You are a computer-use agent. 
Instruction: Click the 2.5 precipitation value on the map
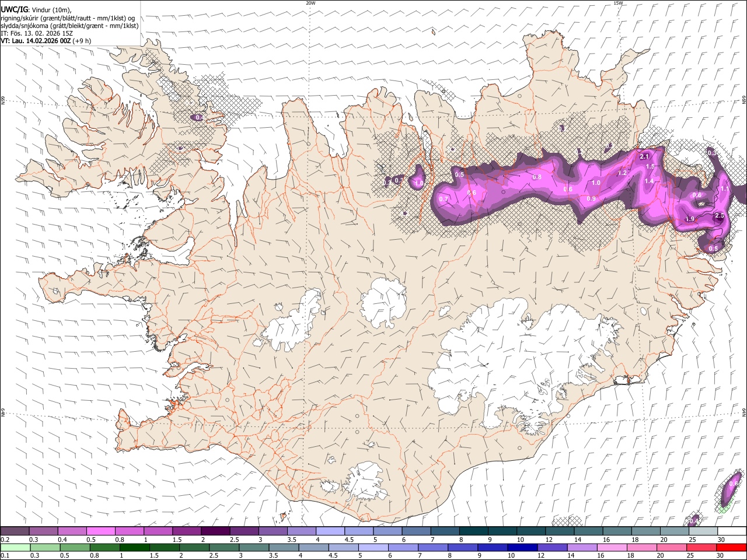[720, 215]
